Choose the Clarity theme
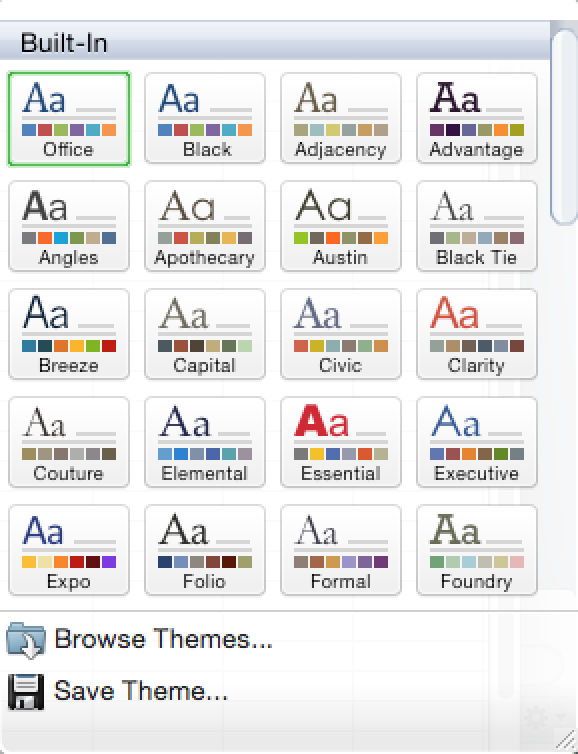The height and width of the screenshot is (754, 578). (x=477, y=334)
